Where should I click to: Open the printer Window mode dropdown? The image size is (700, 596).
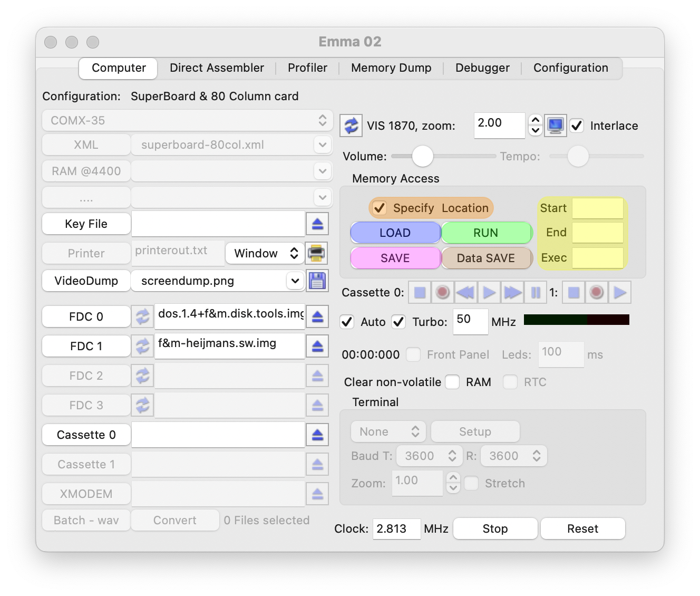point(265,253)
